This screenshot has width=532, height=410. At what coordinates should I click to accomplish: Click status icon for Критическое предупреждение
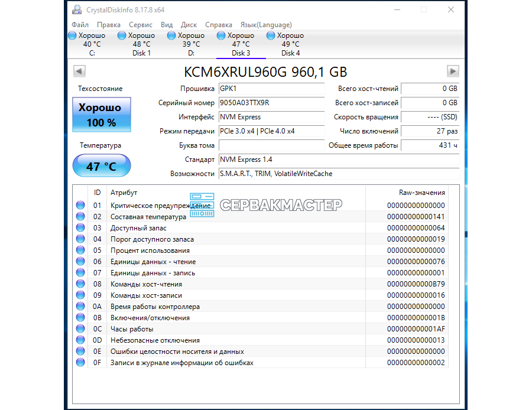coord(80,205)
